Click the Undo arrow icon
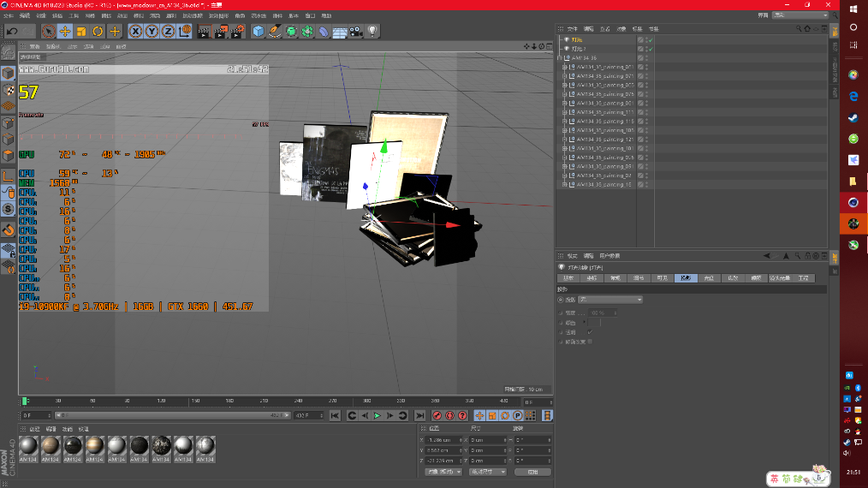Screen dimensions: 868x488 [12, 32]
